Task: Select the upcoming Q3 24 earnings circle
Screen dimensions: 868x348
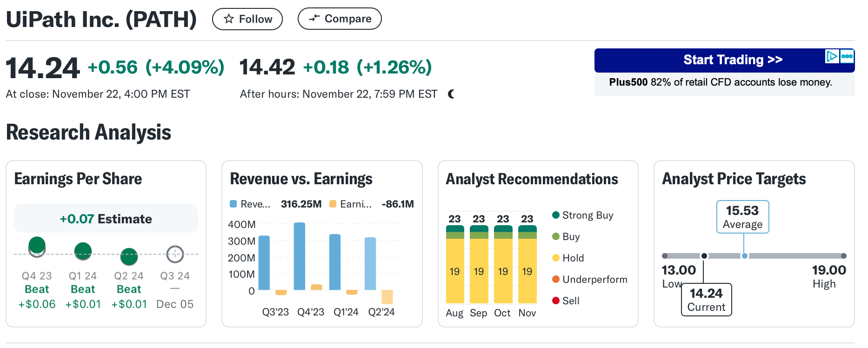Action: coord(175,254)
